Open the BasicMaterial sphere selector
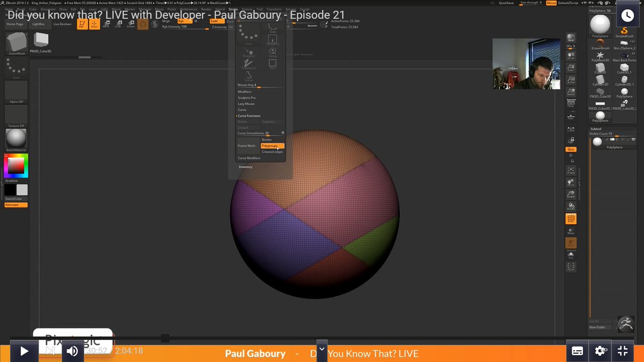This screenshot has height=362, width=644. pos(16,141)
